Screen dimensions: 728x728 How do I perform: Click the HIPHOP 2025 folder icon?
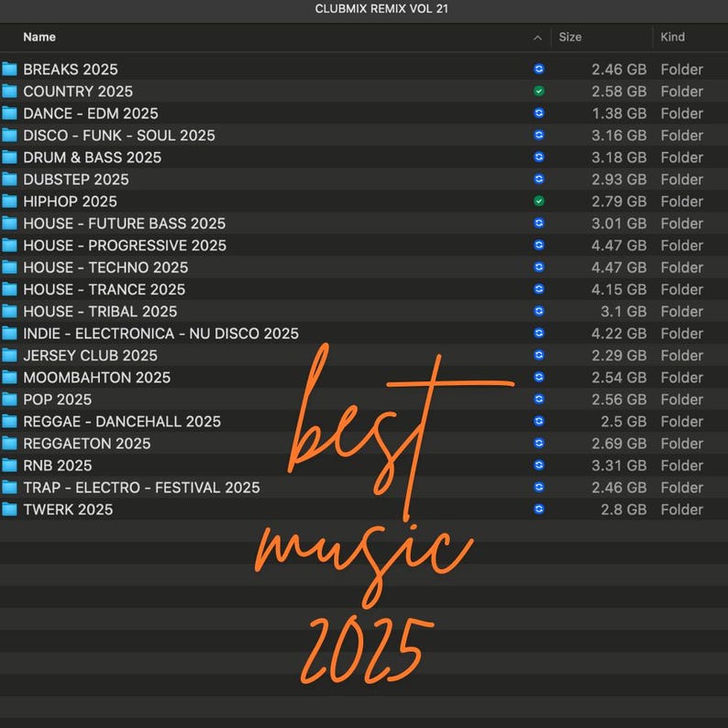pyautogui.click(x=9, y=201)
